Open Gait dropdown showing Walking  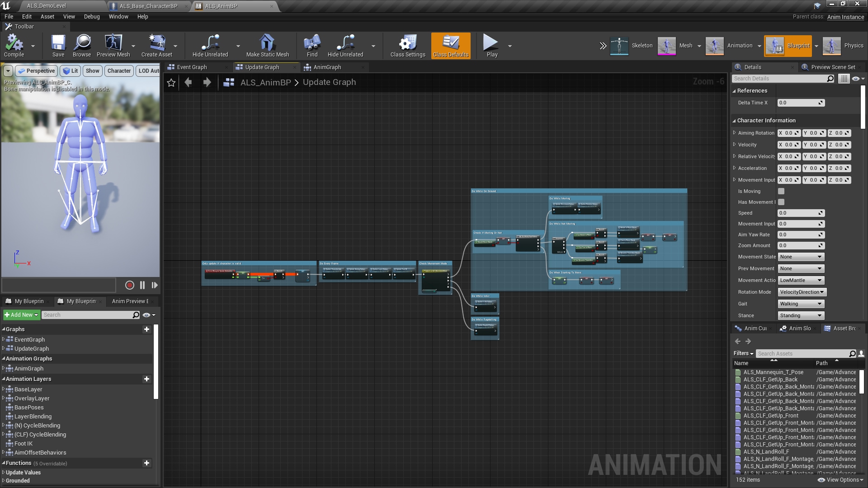(x=801, y=304)
